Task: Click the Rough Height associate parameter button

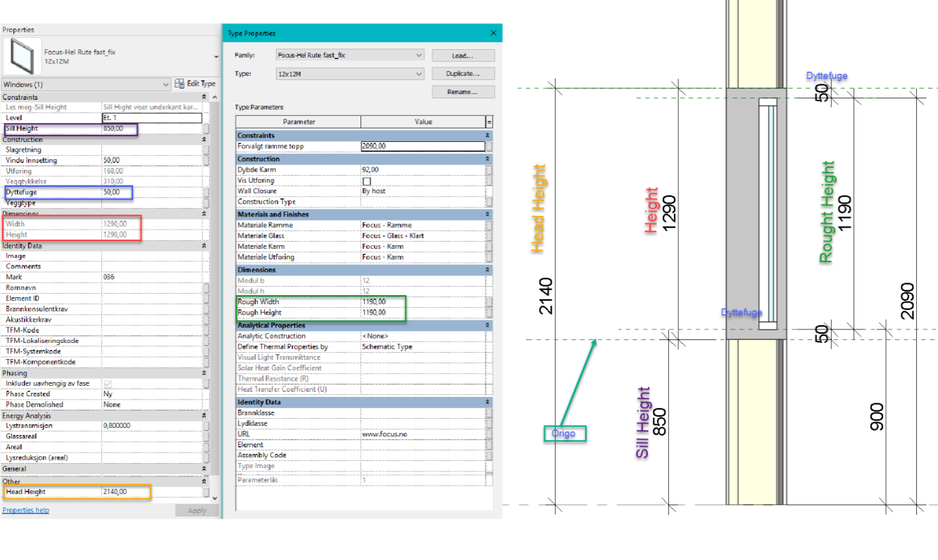Action: 489,313
